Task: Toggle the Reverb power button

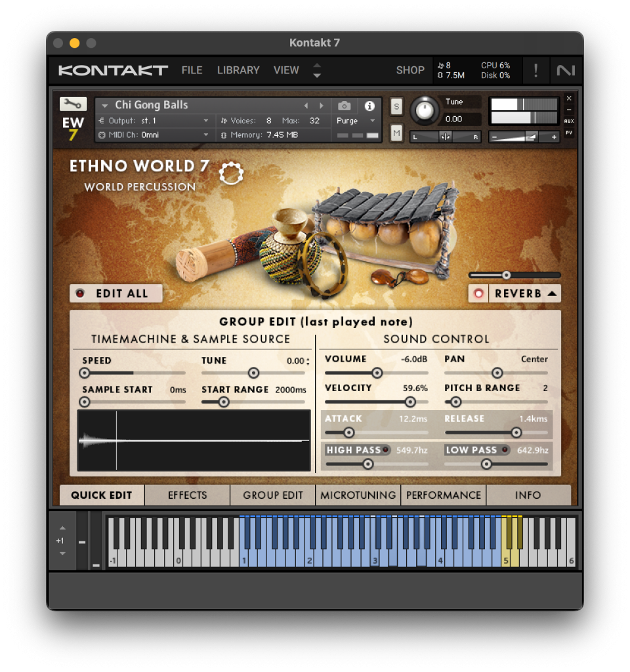Action: (x=478, y=293)
